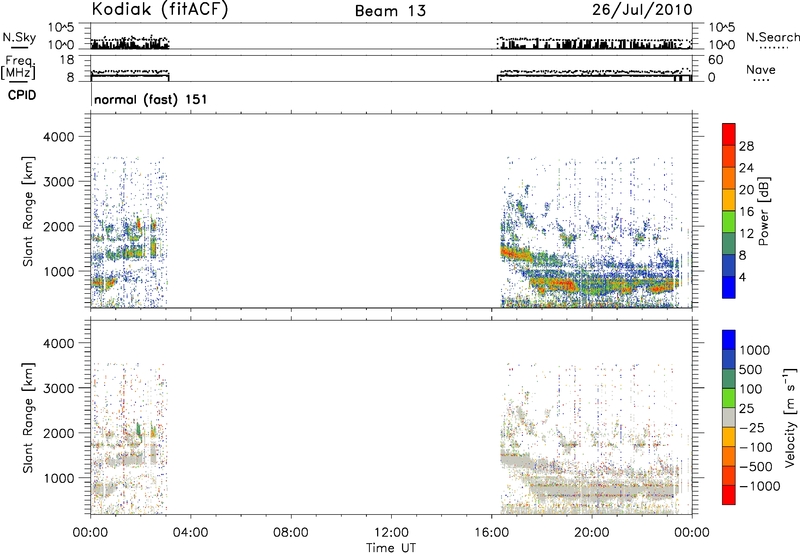Click the '2000' tick on power panel
Screen dimensions: 800x554
(58, 226)
